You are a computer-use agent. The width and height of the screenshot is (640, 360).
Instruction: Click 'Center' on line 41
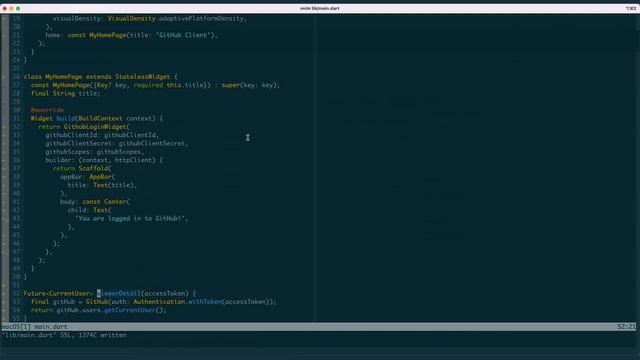click(115, 202)
